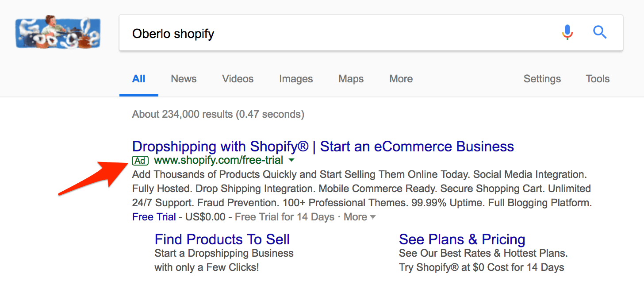The height and width of the screenshot is (293, 644).
Task: Open Dropshipping with Shopify ad headline
Action: point(323,146)
